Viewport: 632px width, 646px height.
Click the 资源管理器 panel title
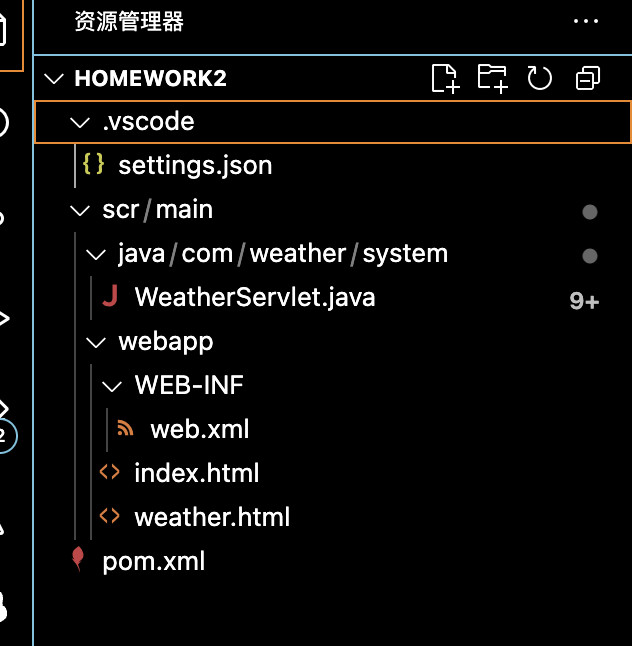click(x=129, y=22)
